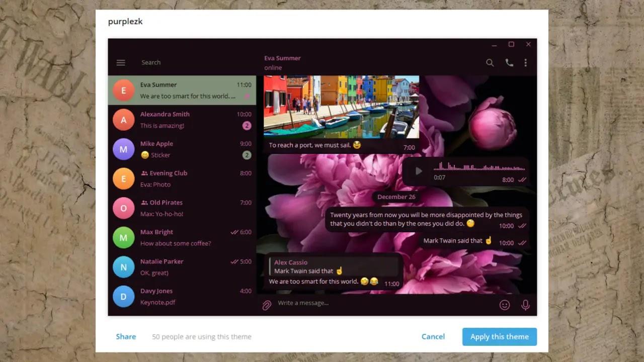This screenshot has height=362, width=644.
Task: Click the "How about some coffee?" preview
Action: (176, 243)
